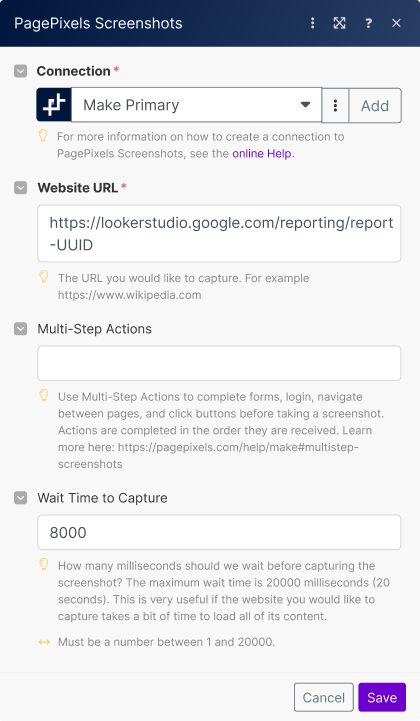Screen dimensions: 420x721
Task: Click the Add connection button
Action: 375,106
